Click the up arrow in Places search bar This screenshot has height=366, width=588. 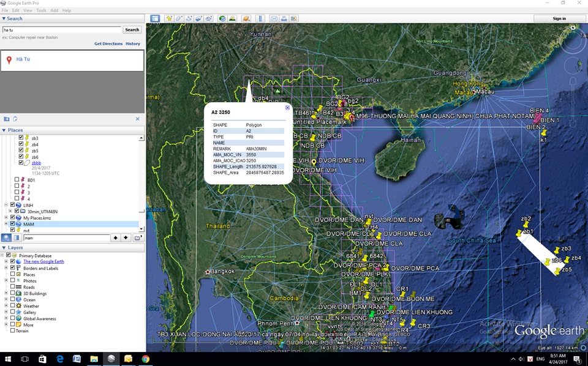[116, 237]
